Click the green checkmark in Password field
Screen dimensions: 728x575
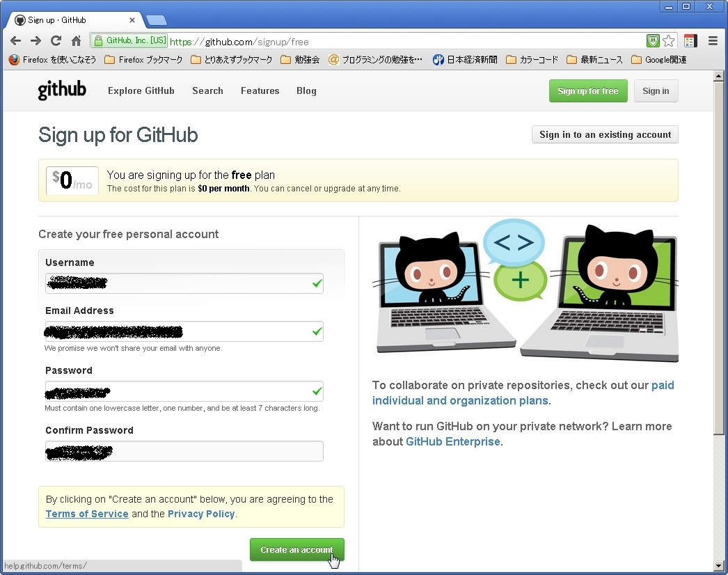tap(317, 391)
